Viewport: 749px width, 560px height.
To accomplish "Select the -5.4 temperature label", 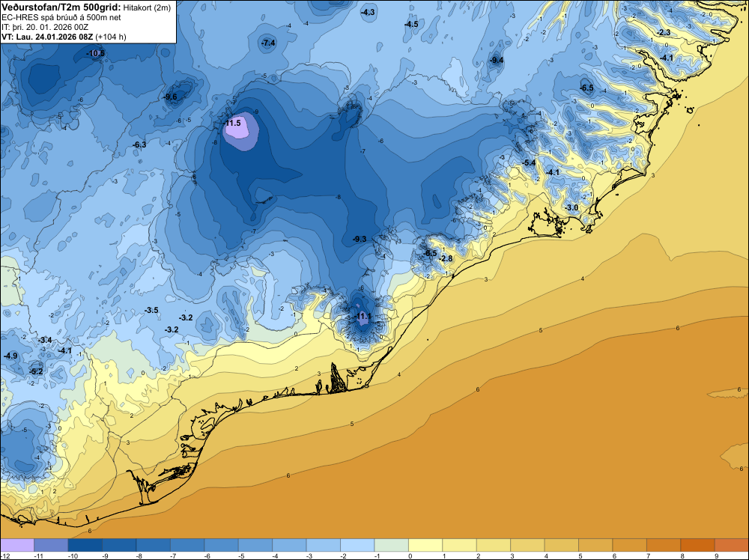I will pyautogui.click(x=529, y=163).
